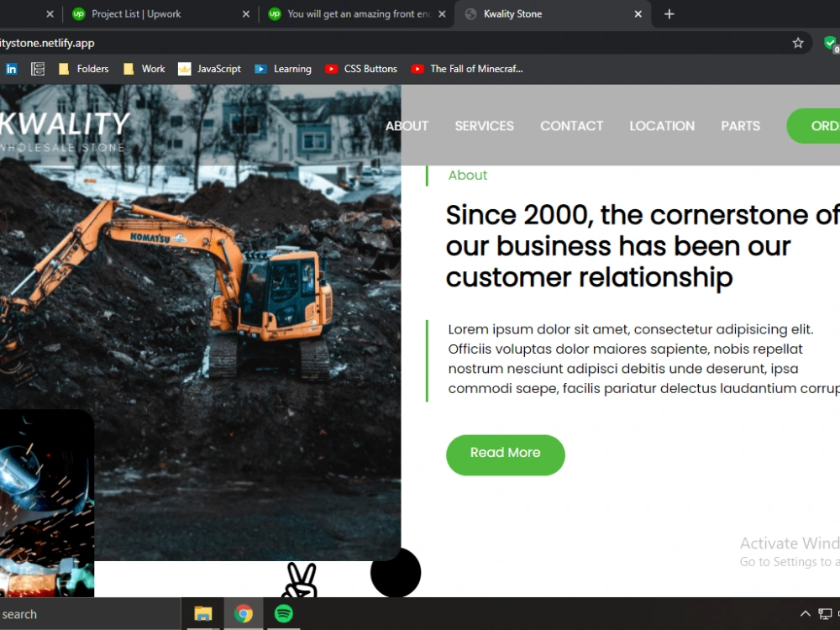Screen dimensions: 840x630
Task: Go to the LOCATION nav link
Action: click(662, 126)
